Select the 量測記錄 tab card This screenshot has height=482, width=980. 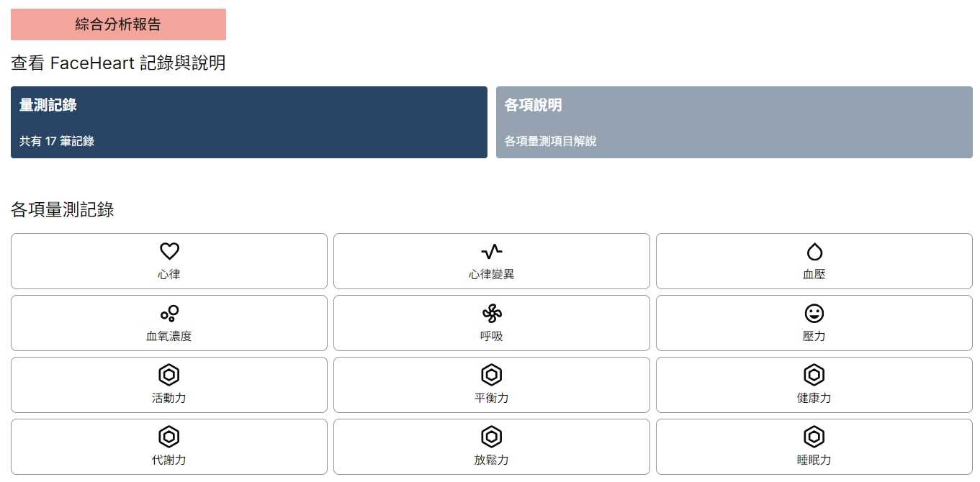tap(249, 122)
